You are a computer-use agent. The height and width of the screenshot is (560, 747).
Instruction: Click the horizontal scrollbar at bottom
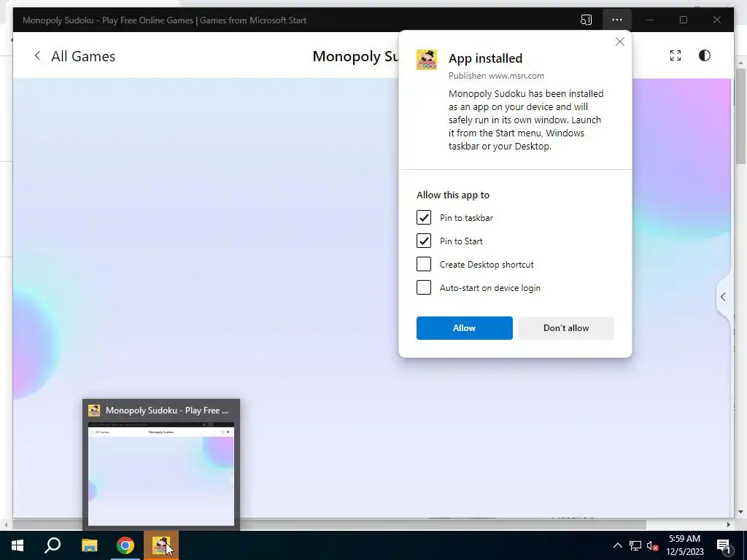[x=329, y=524]
